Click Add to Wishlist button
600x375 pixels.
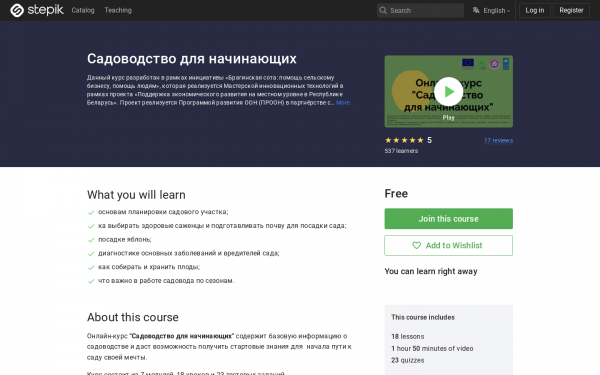point(448,245)
